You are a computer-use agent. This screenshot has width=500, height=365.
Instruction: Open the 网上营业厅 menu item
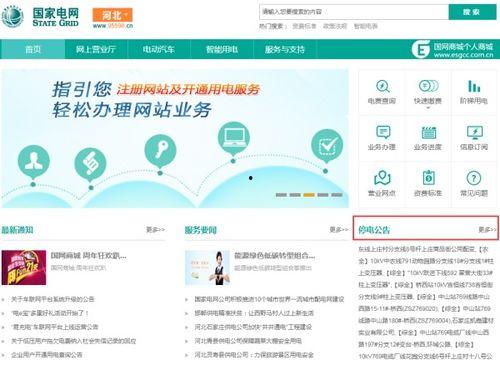(x=96, y=49)
